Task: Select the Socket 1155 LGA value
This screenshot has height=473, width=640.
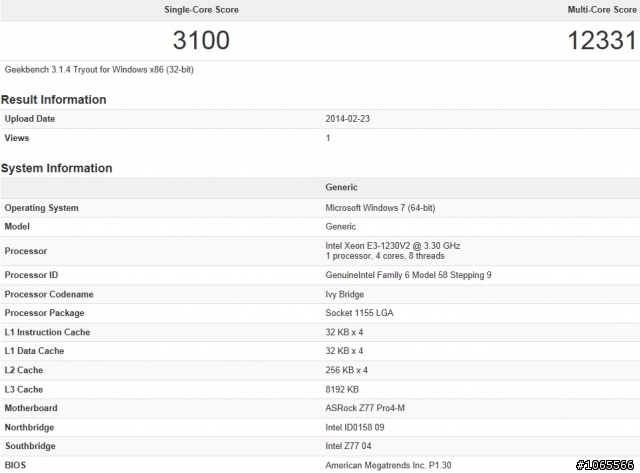Action: [x=359, y=313]
